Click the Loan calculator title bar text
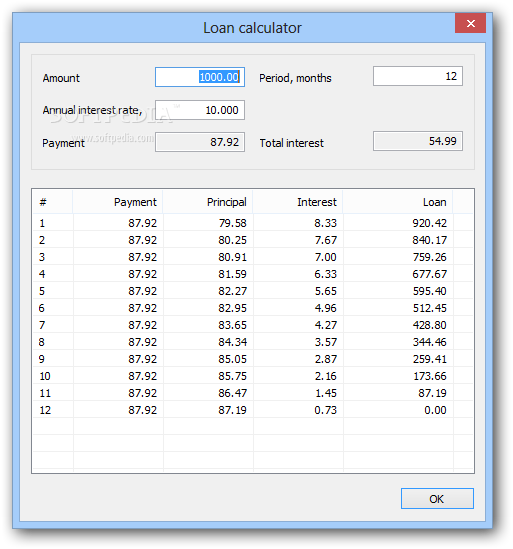The height and width of the screenshot is (549, 513). pyautogui.click(x=252, y=28)
